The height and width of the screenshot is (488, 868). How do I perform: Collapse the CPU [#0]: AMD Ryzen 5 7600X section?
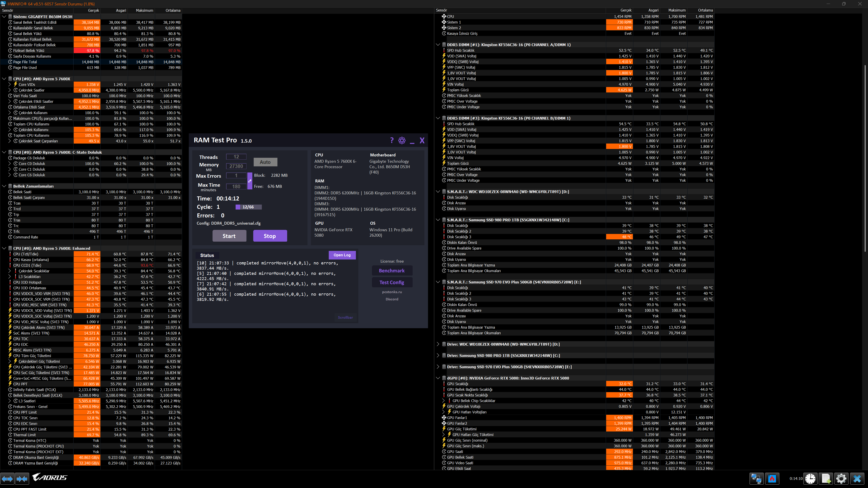point(4,79)
